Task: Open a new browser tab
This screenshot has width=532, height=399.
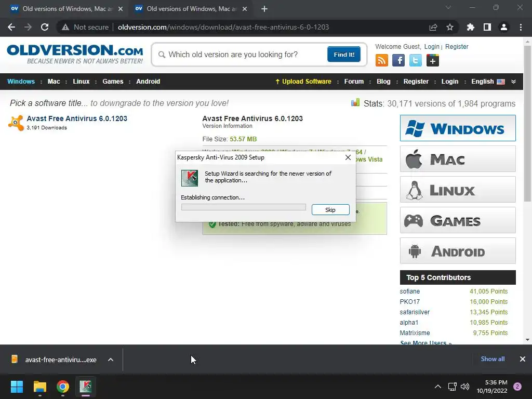Action: pos(264,9)
